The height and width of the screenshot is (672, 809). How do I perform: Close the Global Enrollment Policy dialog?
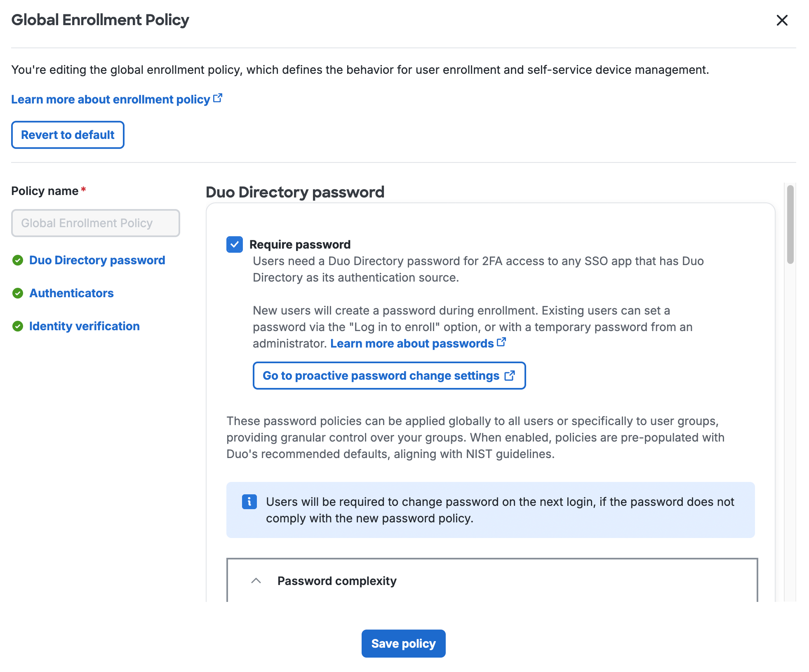point(782,20)
